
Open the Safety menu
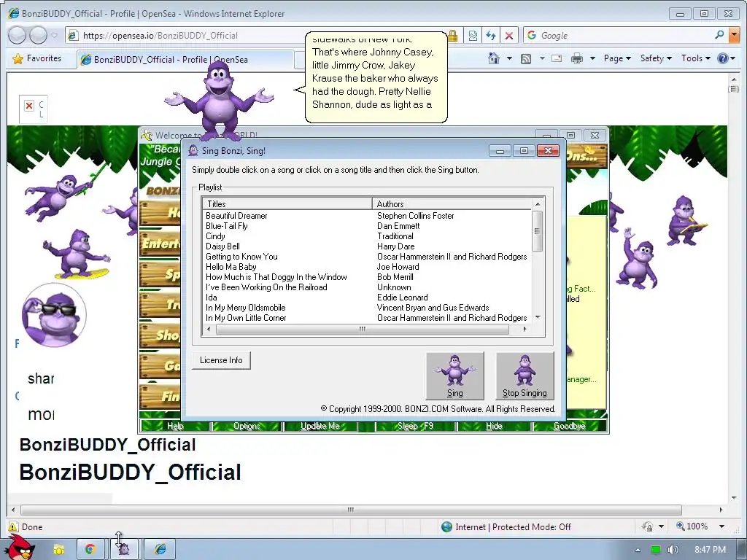tap(656, 58)
